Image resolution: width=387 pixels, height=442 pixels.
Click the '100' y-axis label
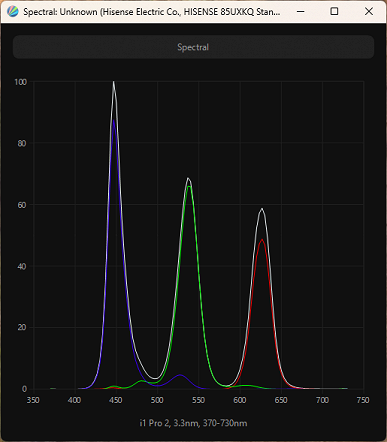21,82
